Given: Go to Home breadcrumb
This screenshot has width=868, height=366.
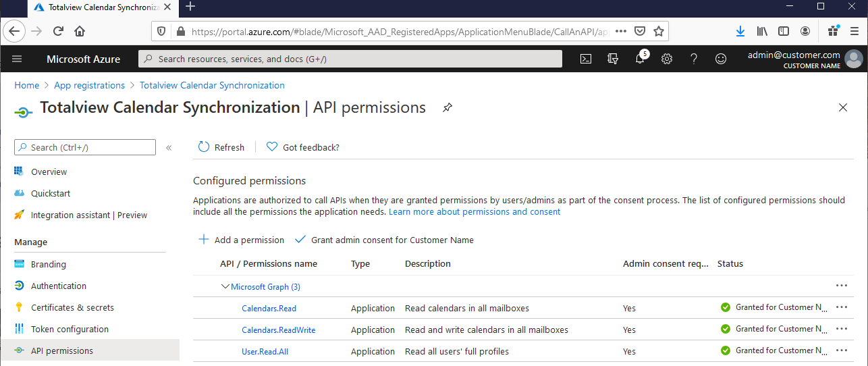Looking at the screenshot, I should click(x=27, y=85).
